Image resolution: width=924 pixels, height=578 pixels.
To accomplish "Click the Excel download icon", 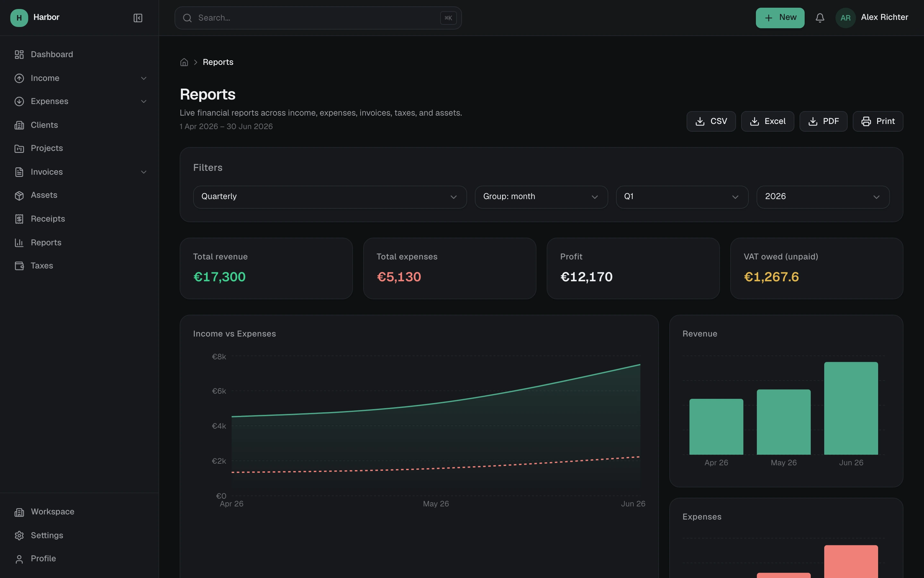I will tap(754, 122).
